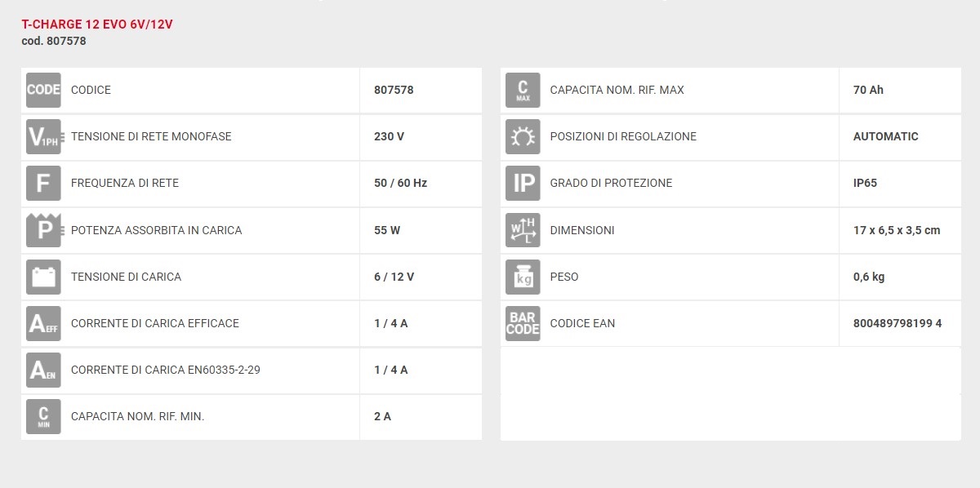Select the A EFF effective current icon

point(43,323)
